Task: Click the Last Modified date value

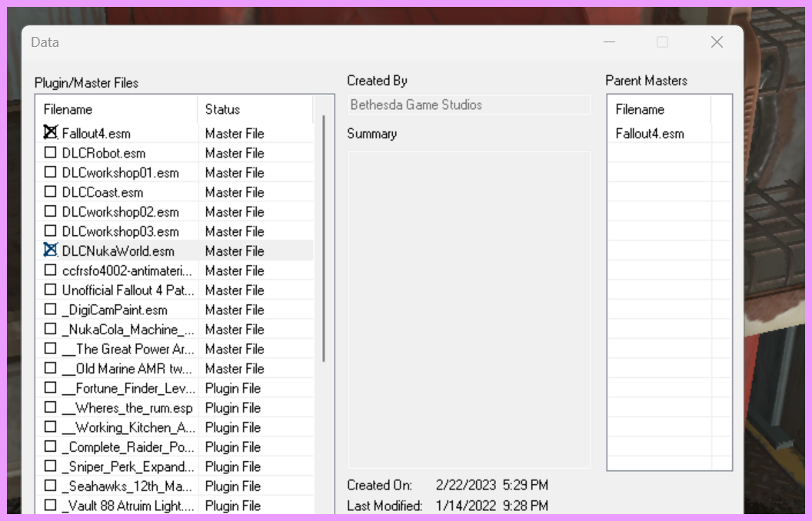Action: tap(491, 506)
